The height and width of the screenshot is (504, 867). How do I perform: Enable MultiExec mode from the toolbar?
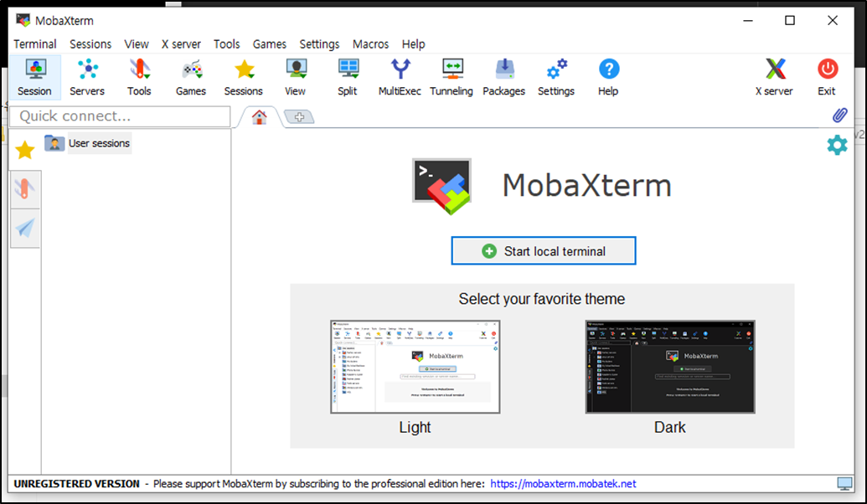[400, 77]
